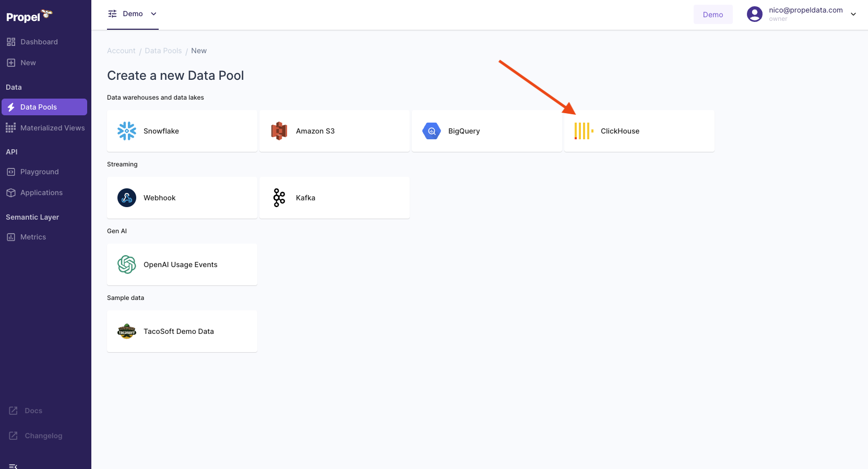Click the Materialized Views grid icon
This screenshot has width=868, height=469.
click(x=10, y=128)
